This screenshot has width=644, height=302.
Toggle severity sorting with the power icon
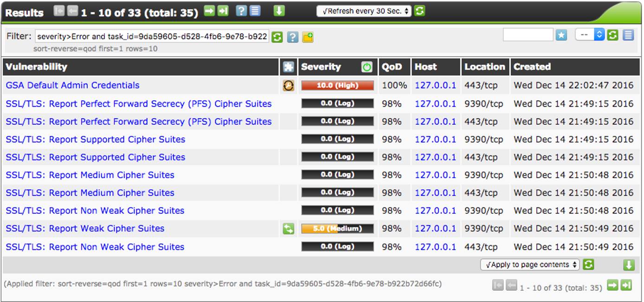[x=366, y=67]
